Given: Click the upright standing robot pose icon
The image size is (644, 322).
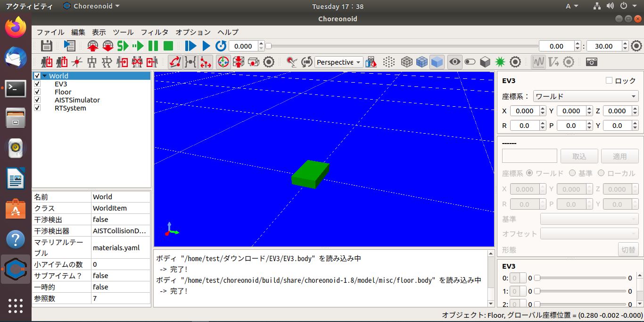Looking at the screenshot, I should coord(92,62).
